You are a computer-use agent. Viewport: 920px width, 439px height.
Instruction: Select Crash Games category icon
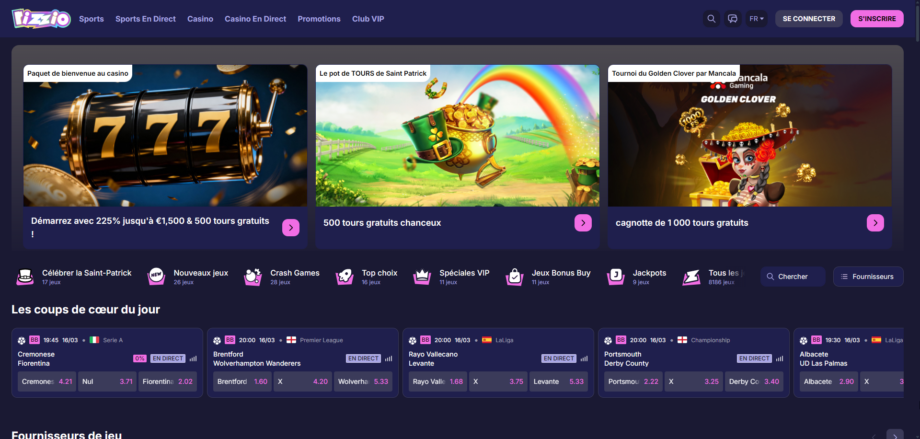[252, 276]
